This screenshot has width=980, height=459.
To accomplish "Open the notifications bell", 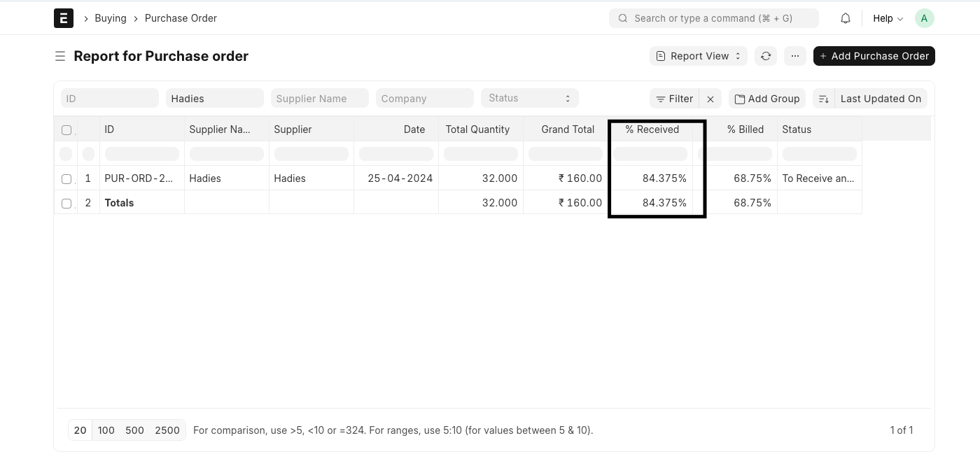I will coord(846,18).
